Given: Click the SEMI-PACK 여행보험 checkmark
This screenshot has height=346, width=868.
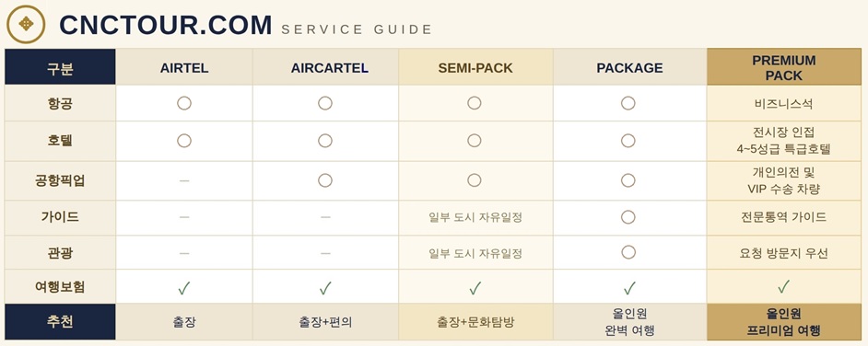Looking at the screenshot, I should [475, 288].
